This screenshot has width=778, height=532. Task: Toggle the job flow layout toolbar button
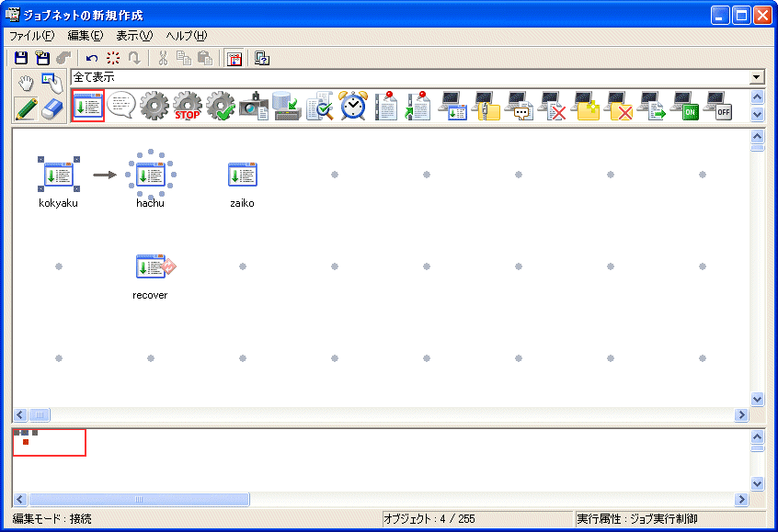pos(235,58)
